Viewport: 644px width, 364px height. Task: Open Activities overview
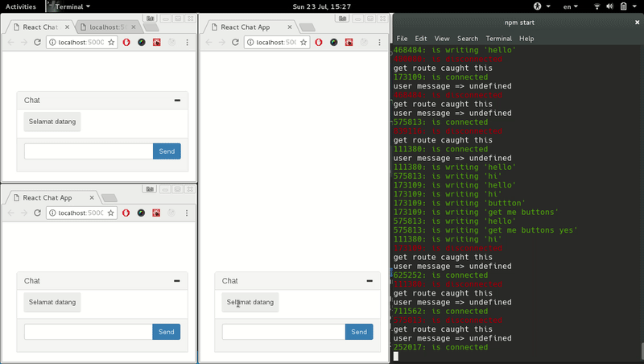pyautogui.click(x=21, y=6)
